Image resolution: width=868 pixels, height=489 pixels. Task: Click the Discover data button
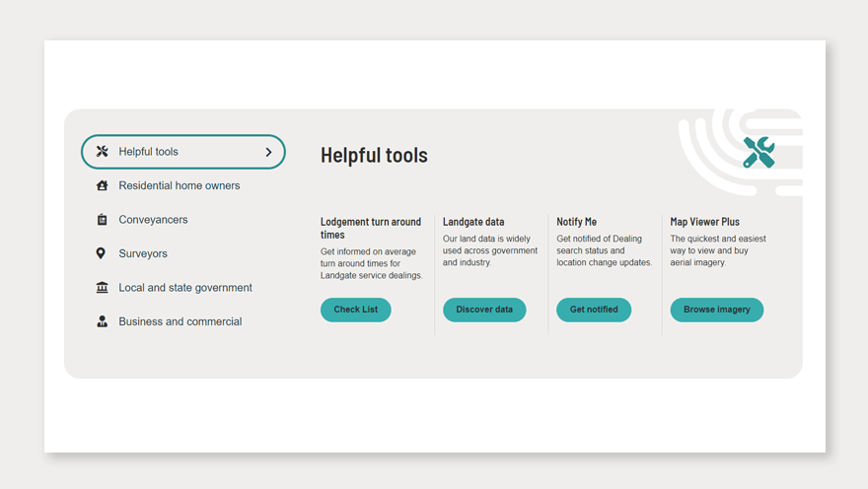484,310
